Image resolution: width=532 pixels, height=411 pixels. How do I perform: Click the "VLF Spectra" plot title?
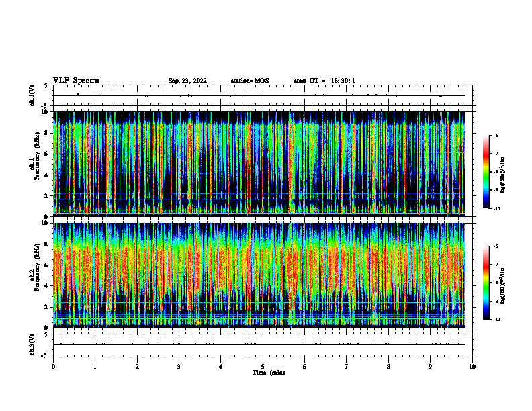pyautogui.click(x=76, y=81)
